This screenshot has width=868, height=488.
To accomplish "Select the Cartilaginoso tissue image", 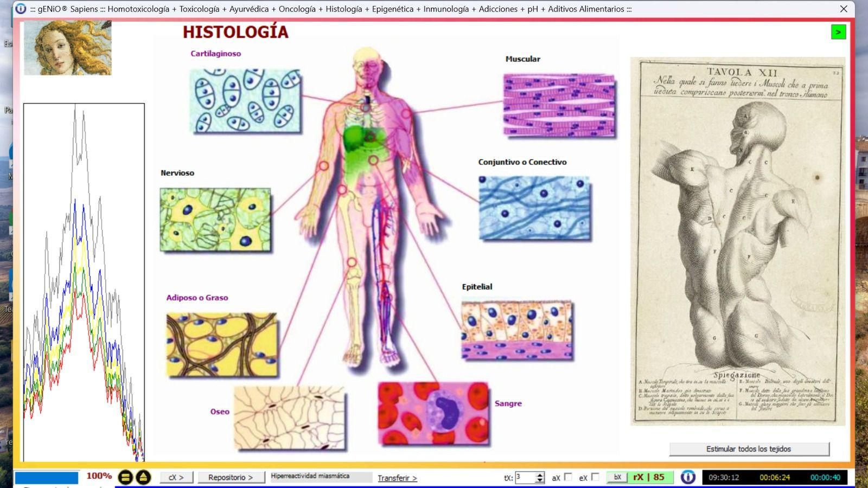I will [245, 100].
